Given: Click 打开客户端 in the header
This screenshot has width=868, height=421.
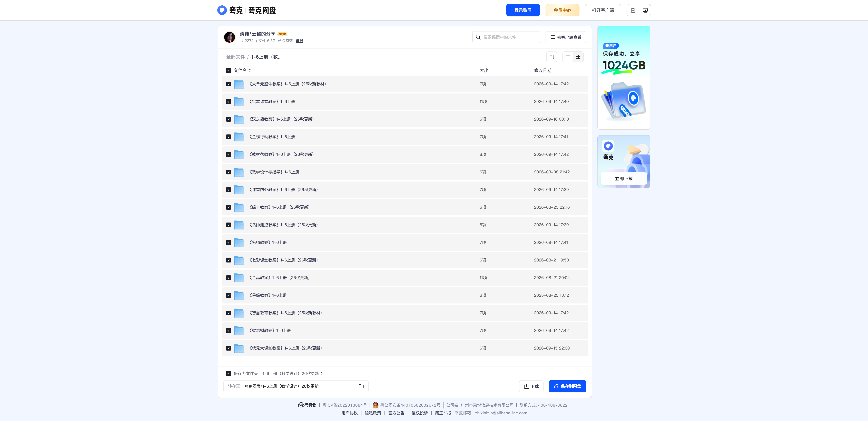Looking at the screenshot, I should (603, 10).
